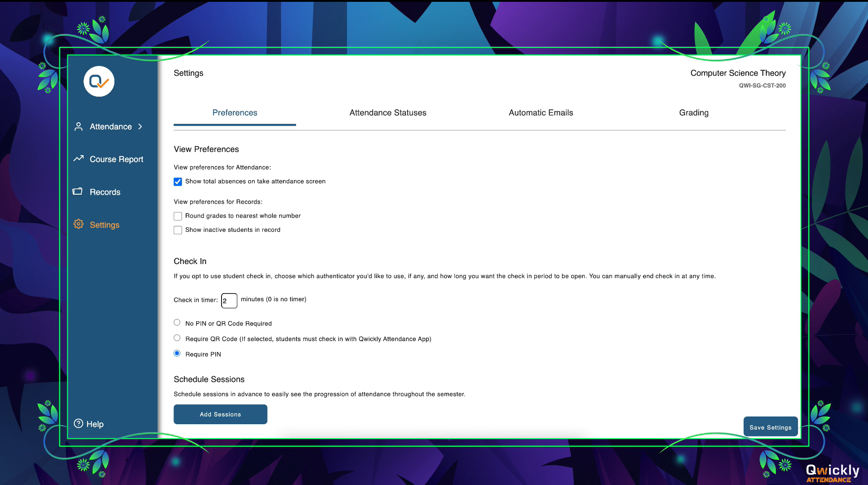Image resolution: width=868 pixels, height=485 pixels.
Task: Open Course Report from the sidebar
Action: (x=116, y=159)
